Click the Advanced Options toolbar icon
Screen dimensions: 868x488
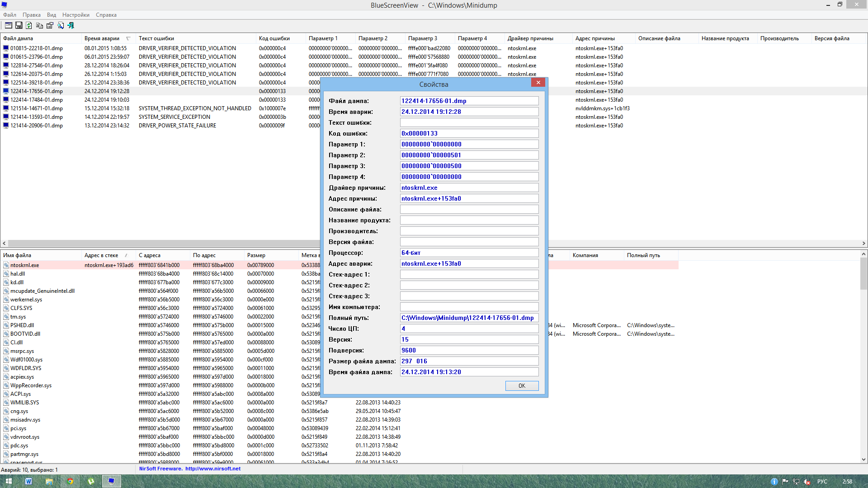pos(8,26)
